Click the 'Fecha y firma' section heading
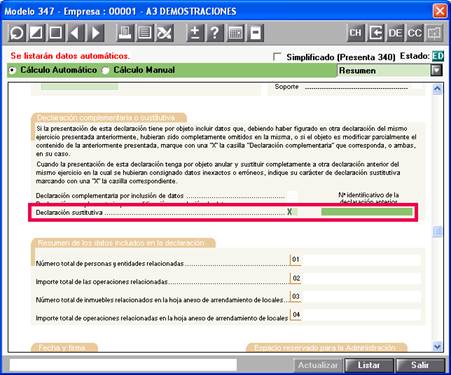Screen dimensions: 451x375 click(62, 348)
